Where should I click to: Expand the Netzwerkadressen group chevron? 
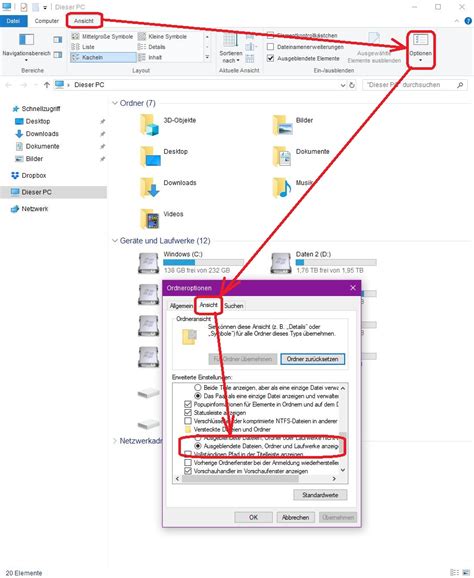(x=115, y=441)
